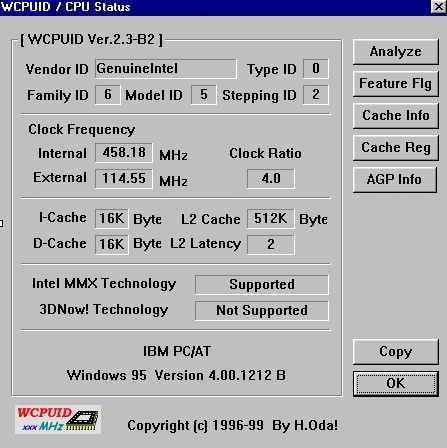Click the L2 Cache 512K field

[x=271, y=219]
